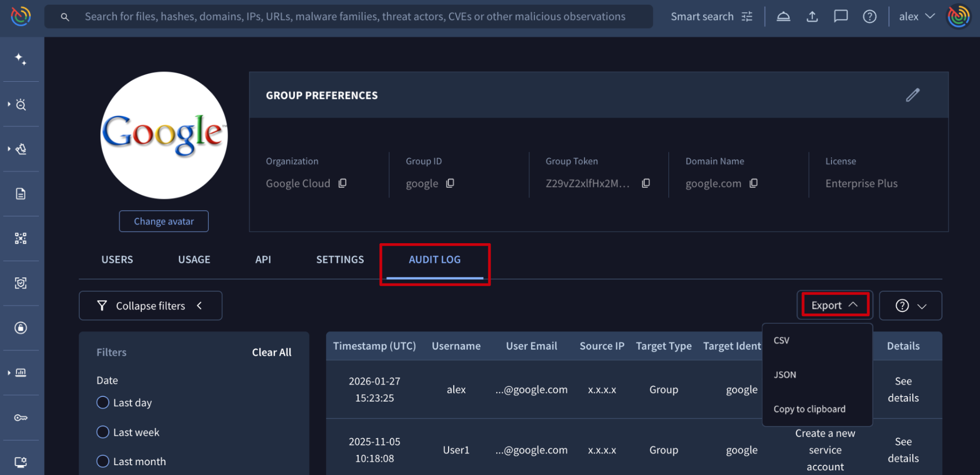Copy the Group Token value
The image size is (980, 475).
(x=646, y=183)
